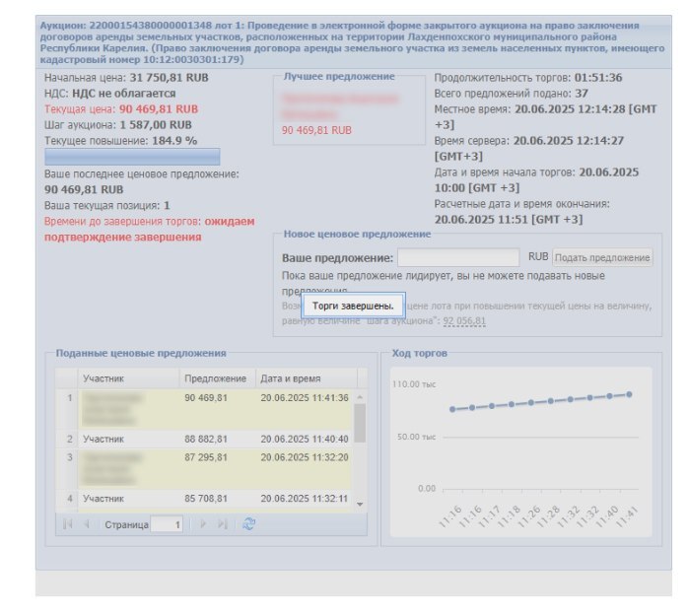This screenshot has height=616, width=688.
Task: Sort by Дата и время column header
Action: point(307,378)
